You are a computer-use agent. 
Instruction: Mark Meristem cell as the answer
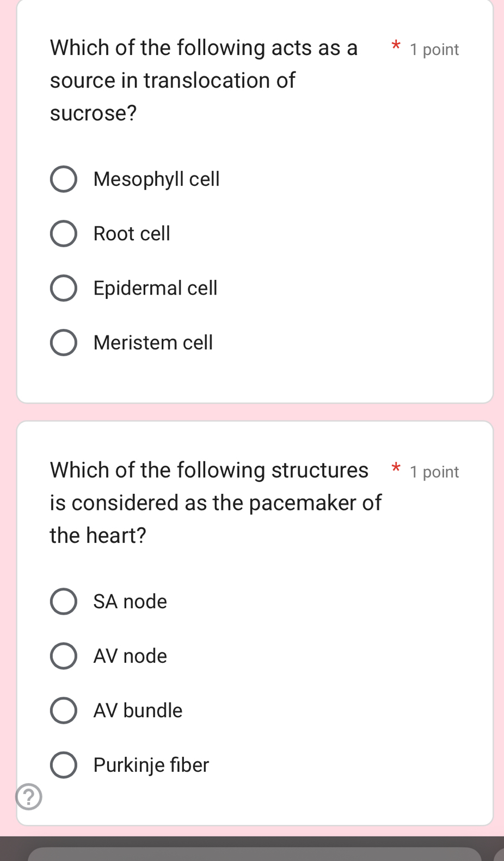pyautogui.click(x=64, y=343)
